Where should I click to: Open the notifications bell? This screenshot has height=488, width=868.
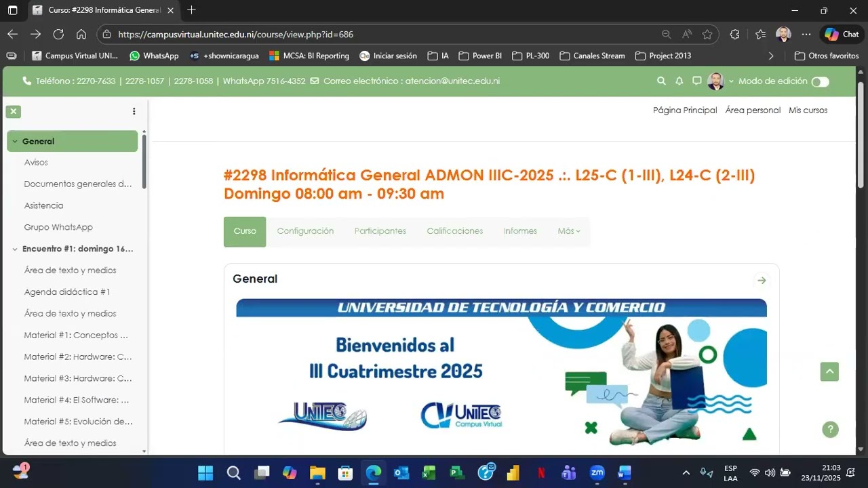coord(679,81)
